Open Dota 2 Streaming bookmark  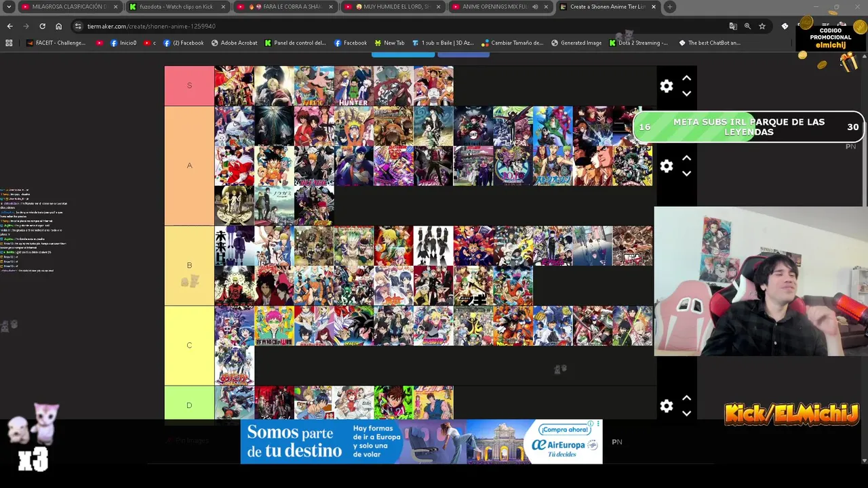pyautogui.click(x=638, y=43)
